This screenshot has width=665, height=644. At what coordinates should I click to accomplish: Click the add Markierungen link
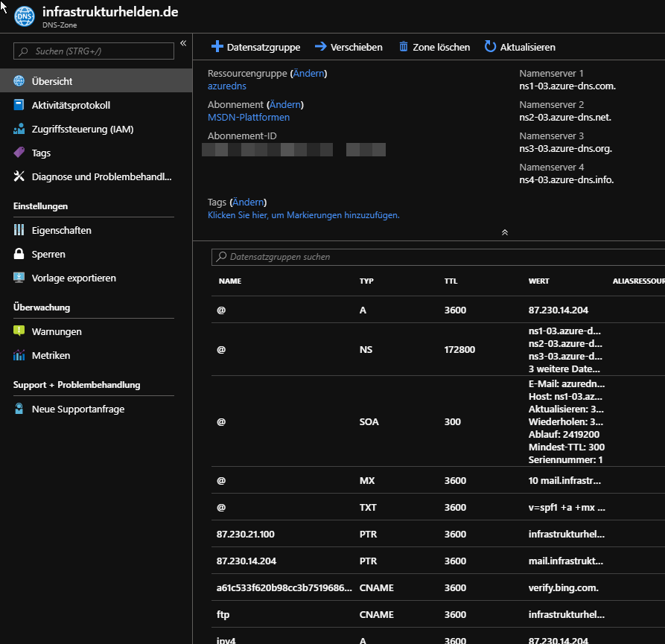pos(304,215)
